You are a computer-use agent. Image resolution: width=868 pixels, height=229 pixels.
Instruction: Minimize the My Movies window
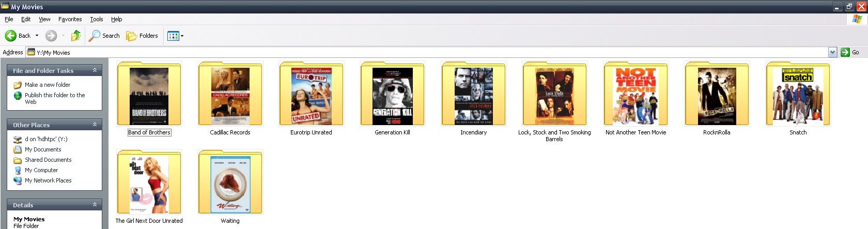pos(838,7)
